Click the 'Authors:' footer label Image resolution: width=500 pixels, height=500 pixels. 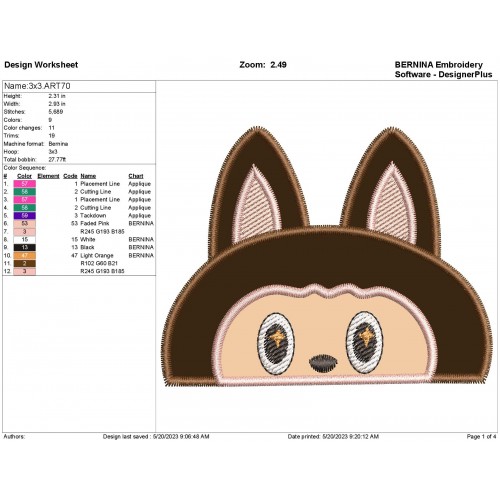14,436
